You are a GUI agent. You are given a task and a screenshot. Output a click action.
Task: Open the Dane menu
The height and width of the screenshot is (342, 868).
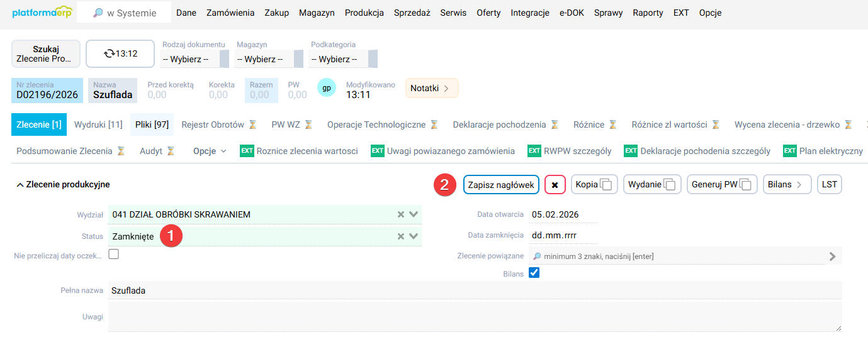(186, 13)
